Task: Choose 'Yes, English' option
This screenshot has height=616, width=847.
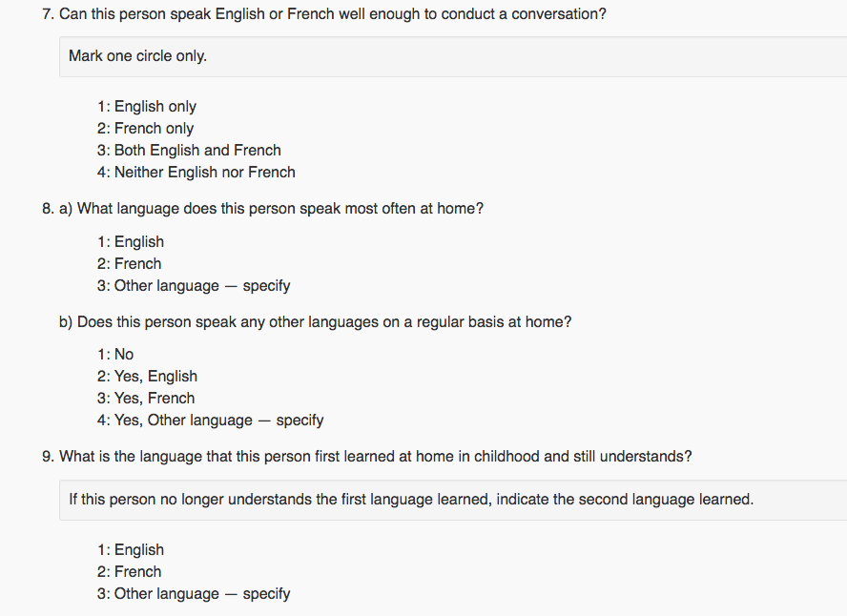Action: point(147,377)
